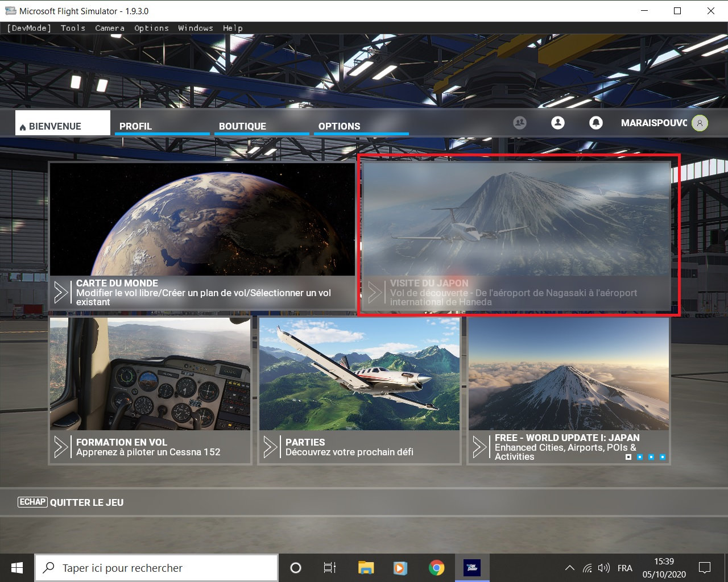Launch Google Chrome from the taskbar
The image size is (728, 582).
[437, 568]
